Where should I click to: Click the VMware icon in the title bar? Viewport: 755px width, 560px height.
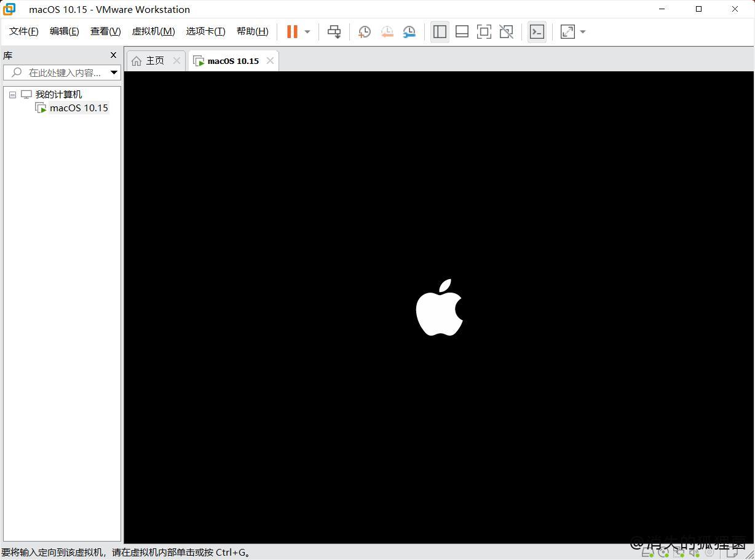coord(9,9)
